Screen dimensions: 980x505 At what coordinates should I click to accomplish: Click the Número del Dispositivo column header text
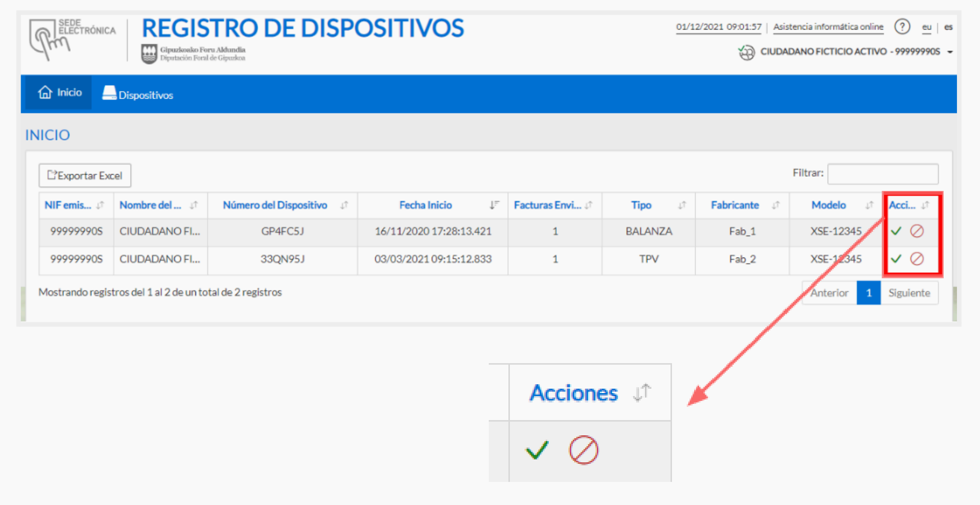(x=275, y=205)
